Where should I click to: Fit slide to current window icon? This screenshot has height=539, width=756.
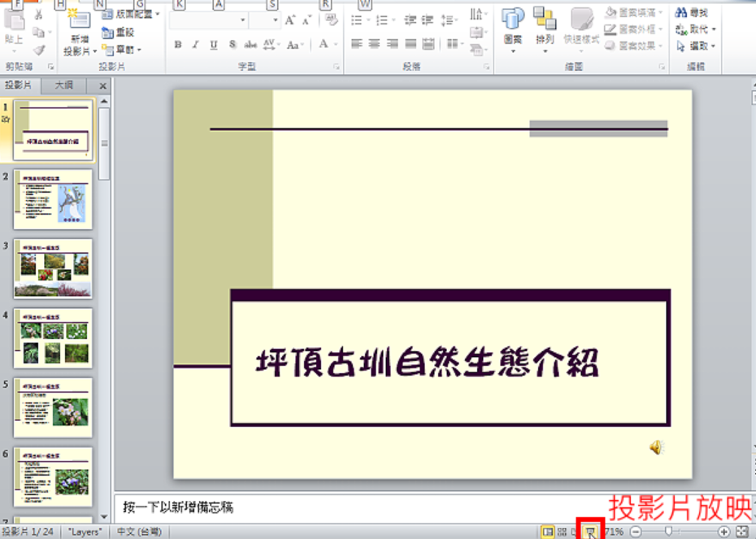coord(742,532)
